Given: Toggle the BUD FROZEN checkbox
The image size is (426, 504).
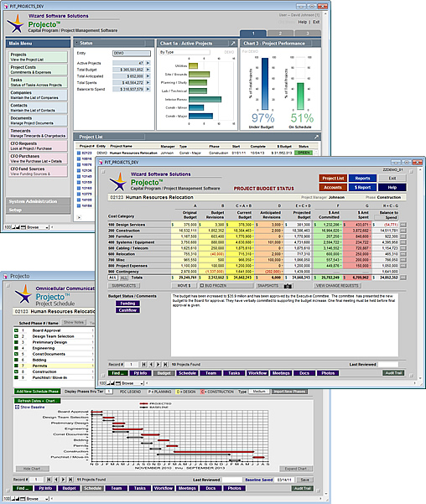Looking at the screenshot, I should coord(202,285).
